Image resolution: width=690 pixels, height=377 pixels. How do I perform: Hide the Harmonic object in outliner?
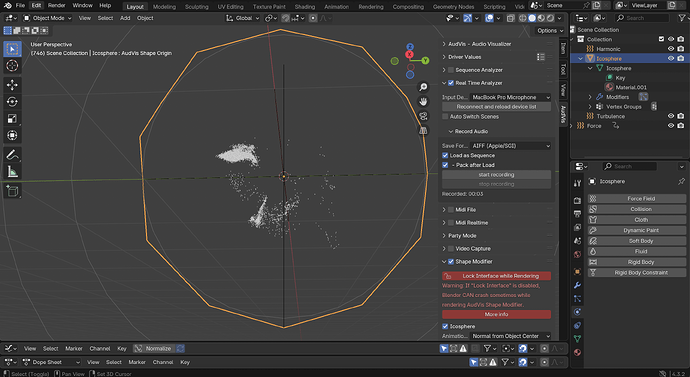[x=671, y=49]
